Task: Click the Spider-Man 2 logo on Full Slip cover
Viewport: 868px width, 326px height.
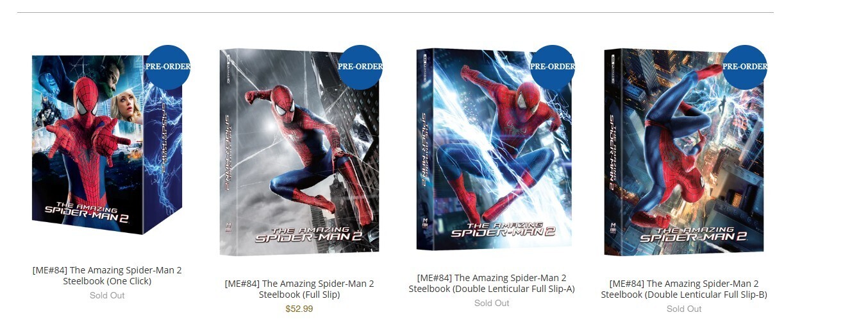Action: coord(310,234)
